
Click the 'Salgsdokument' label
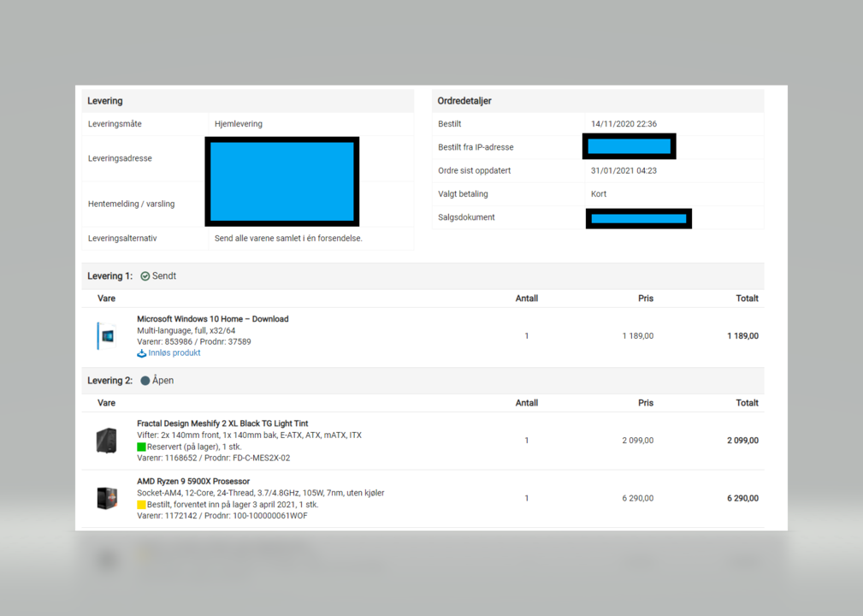click(x=466, y=217)
